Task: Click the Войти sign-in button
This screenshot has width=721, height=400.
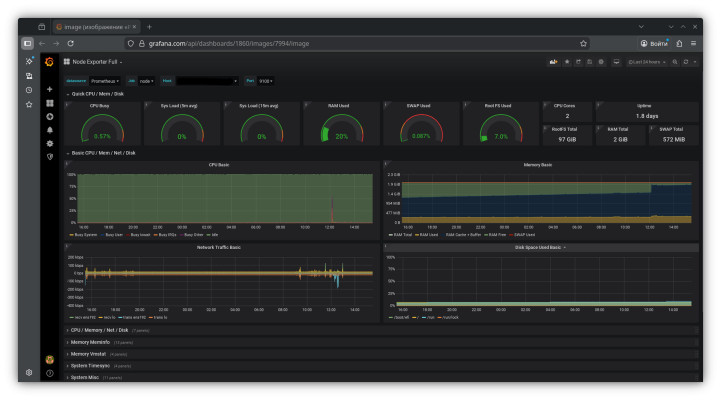Action: pyautogui.click(x=654, y=44)
